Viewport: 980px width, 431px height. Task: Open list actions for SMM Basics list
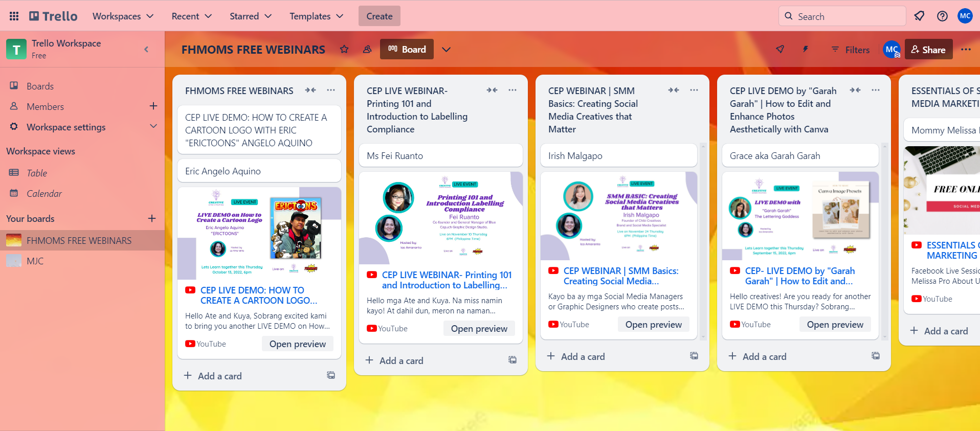pos(694,90)
